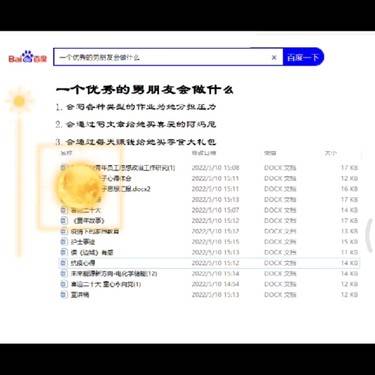Clear the search box with X icon
The image size is (375, 375).
pyautogui.click(x=274, y=57)
